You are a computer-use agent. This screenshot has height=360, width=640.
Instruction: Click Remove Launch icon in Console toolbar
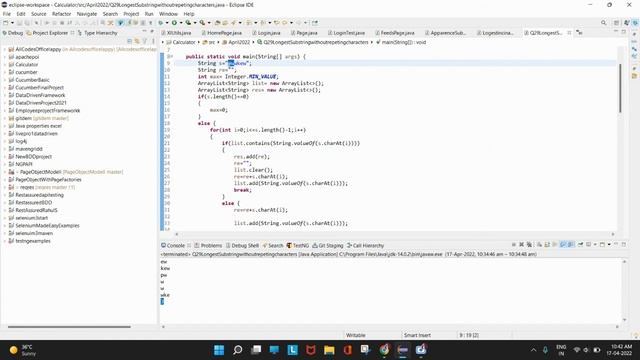click(x=522, y=244)
